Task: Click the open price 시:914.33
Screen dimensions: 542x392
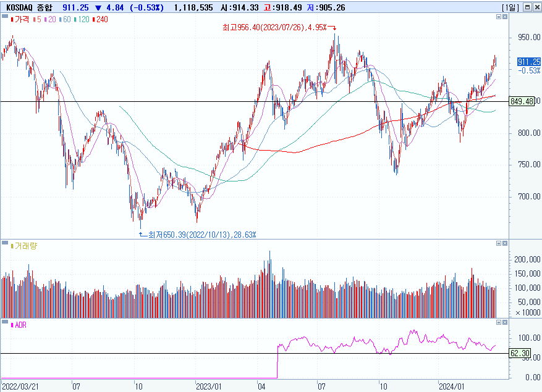Action: [240, 7]
